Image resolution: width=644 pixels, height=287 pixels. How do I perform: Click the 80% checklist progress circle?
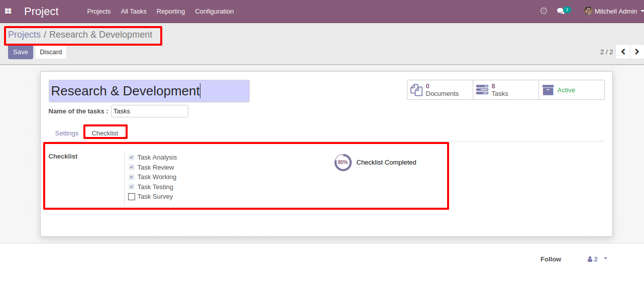[x=343, y=163]
